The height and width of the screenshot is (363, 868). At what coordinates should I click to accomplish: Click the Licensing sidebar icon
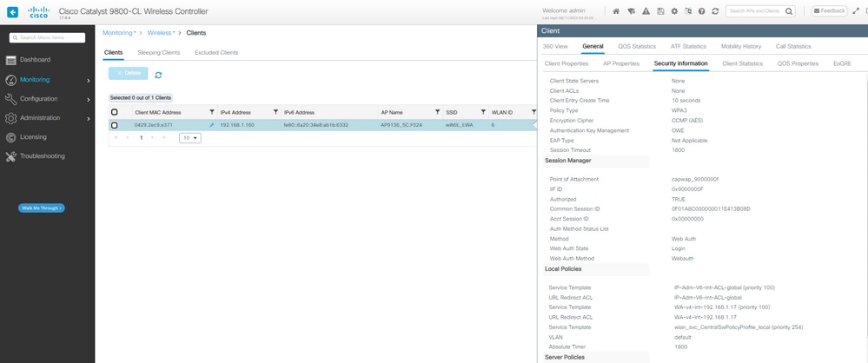tap(11, 137)
